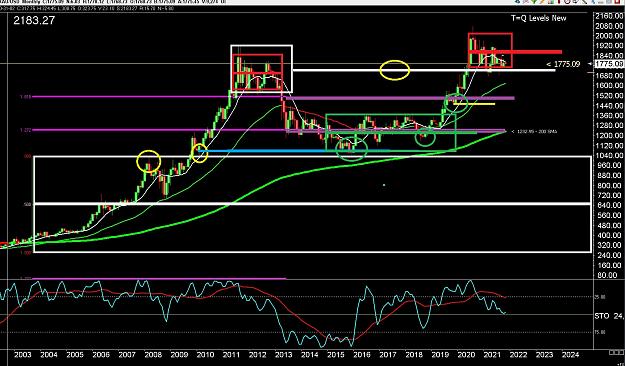Viewport: 625px width, 366px height.
Task: Click the T=Q Levels New label
Action: click(539, 18)
